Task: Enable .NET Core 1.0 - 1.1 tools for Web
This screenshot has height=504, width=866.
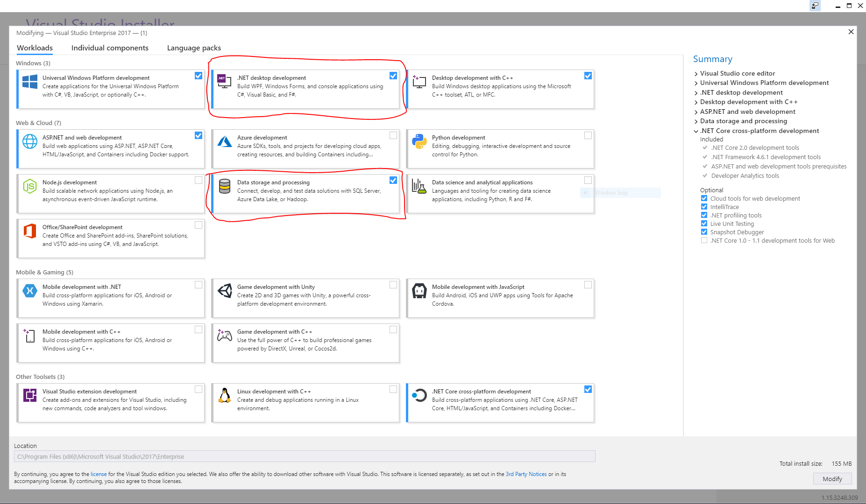Action: pyautogui.click(x=704, y=240)
